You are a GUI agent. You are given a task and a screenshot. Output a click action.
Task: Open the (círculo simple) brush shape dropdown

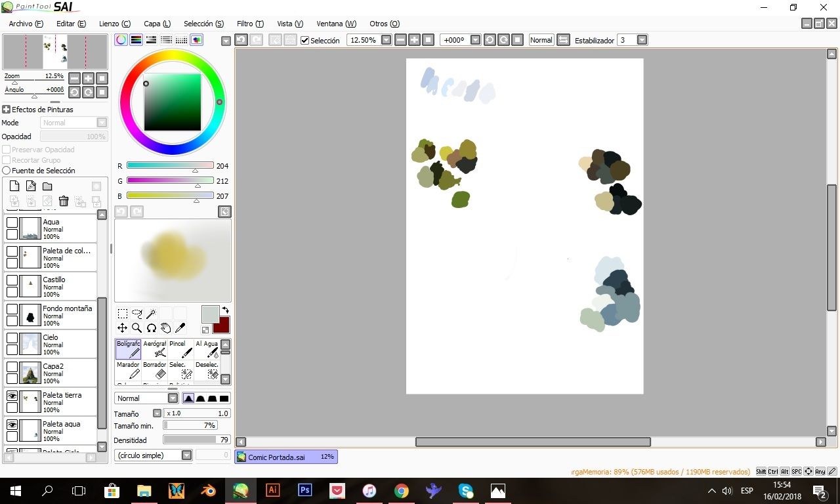point(186,455)
